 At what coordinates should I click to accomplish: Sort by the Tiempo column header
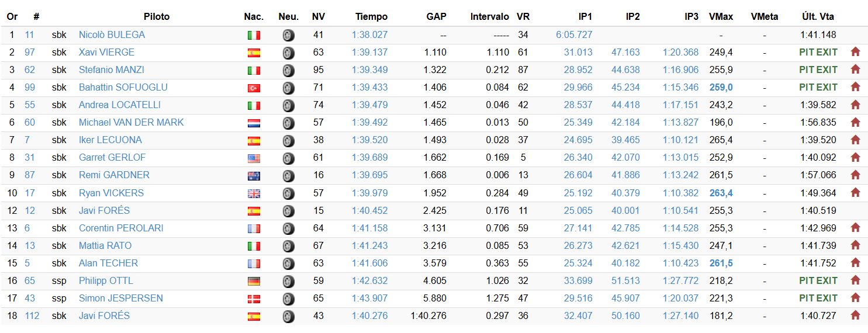[371, 17]
